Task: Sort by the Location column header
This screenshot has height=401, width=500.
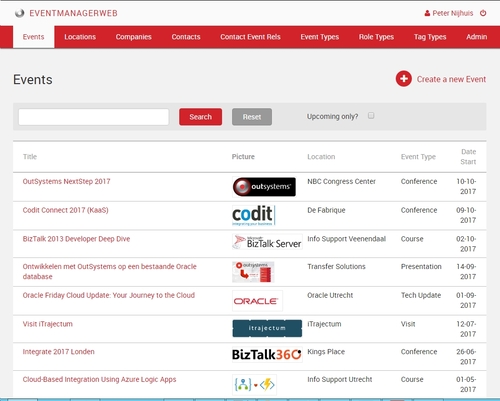Action: point(321,157)
